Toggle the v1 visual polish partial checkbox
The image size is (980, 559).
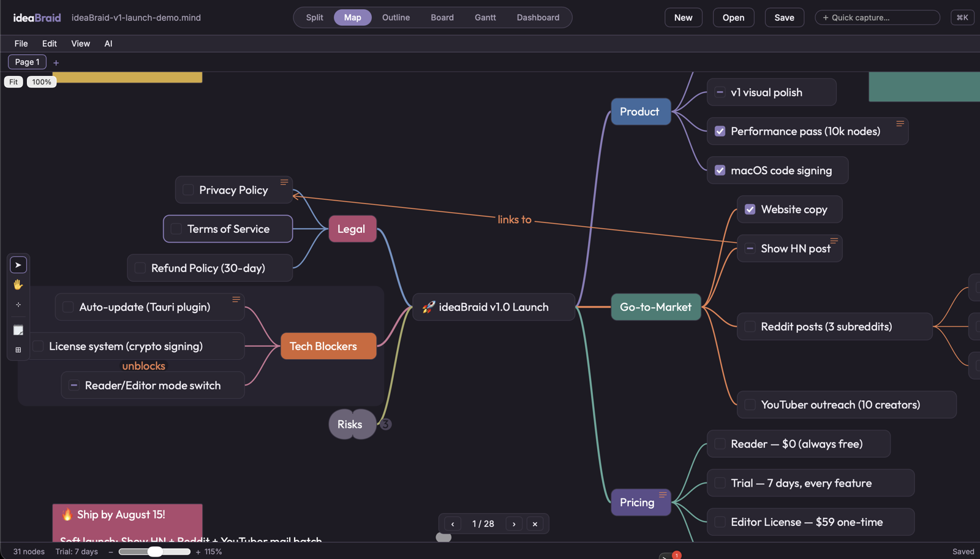coord(720,93)
